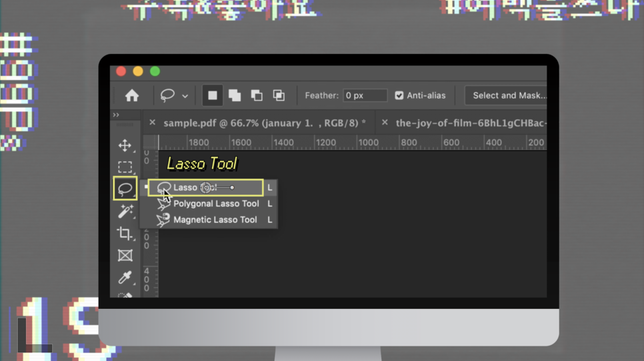
Task: Open the Lasso tool preset picker
Action: [185, 96]
